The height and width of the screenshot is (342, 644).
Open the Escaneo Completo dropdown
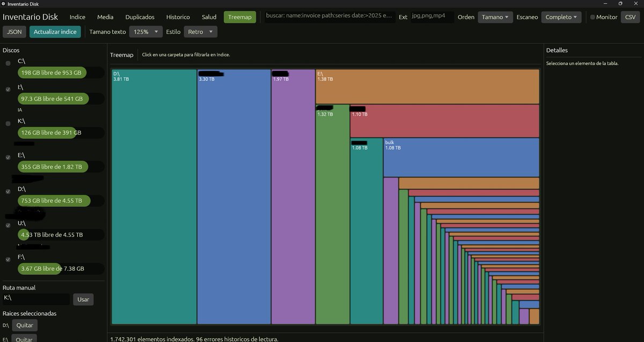(561, 17)
